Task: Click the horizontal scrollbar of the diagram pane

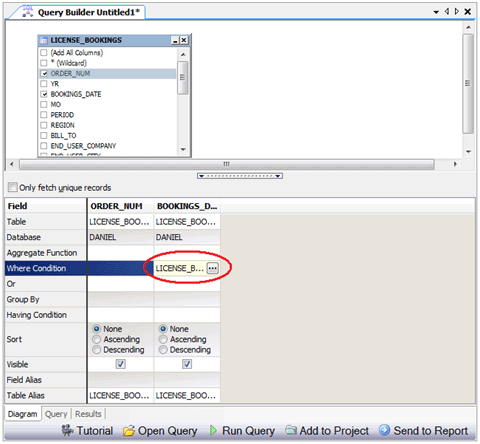Action: (227, 164)
